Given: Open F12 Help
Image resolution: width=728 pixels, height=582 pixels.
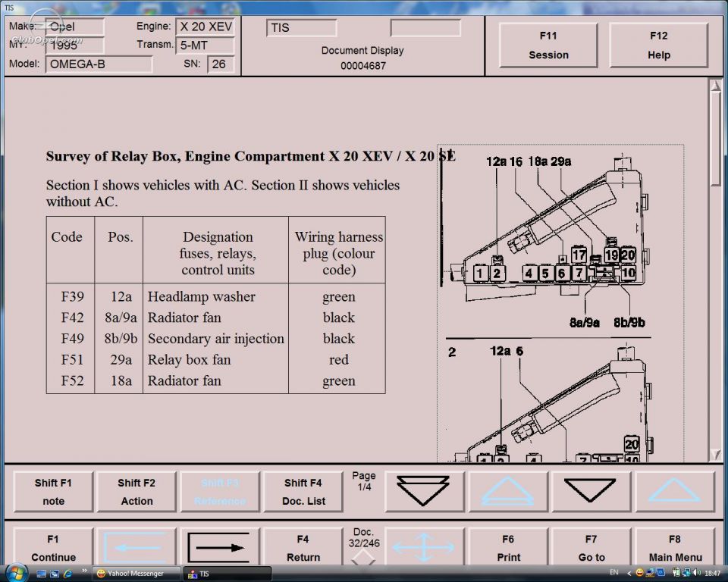Looking at the screenshot, I should [658, 45].
